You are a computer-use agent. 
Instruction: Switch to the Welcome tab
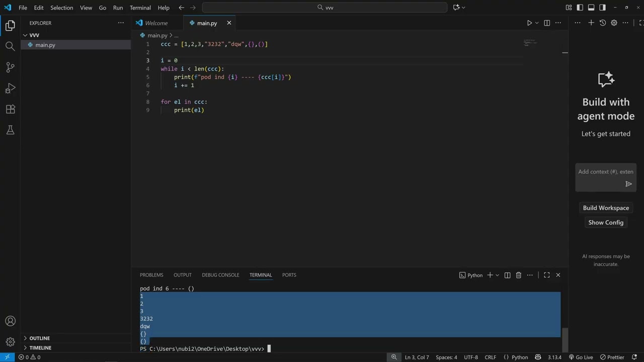click(156, 23)
